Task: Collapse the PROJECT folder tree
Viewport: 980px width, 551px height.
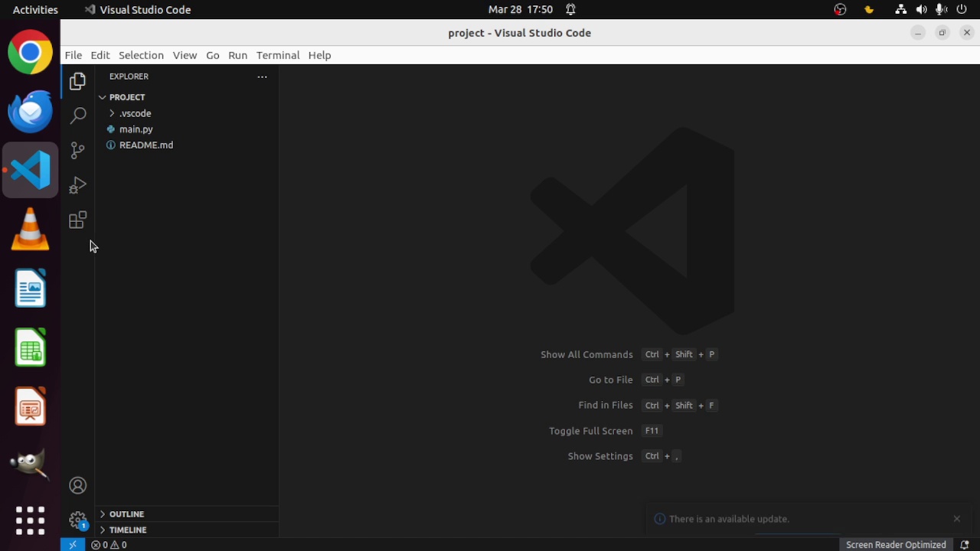Action: coord(126,97)
